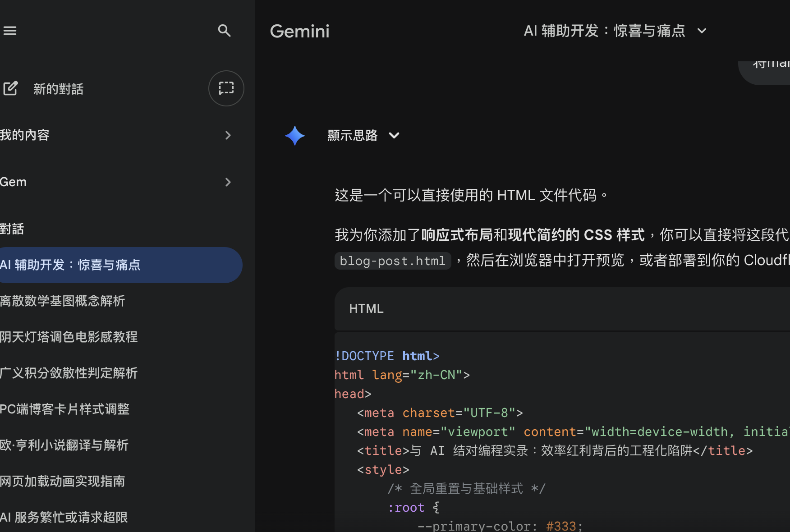Click the Gemini logo text
This screenshot has height=532, width=790.
[x=299, y=32]
